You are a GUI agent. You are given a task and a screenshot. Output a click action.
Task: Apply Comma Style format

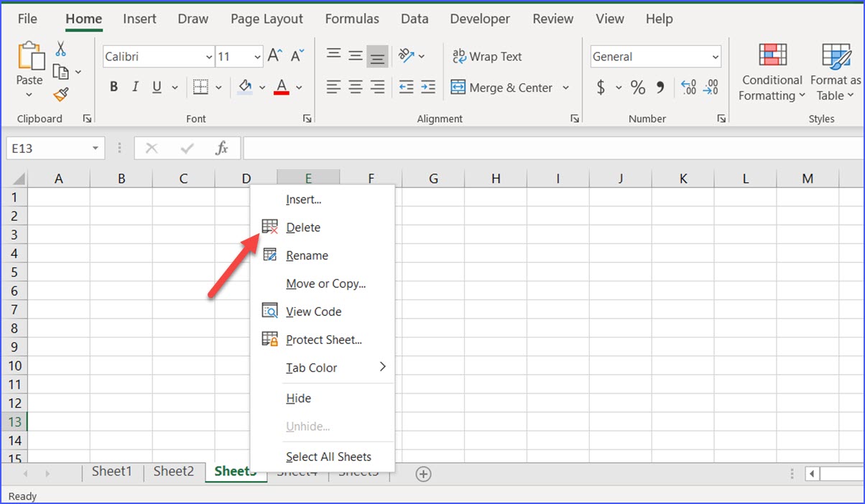coord(660,88)
